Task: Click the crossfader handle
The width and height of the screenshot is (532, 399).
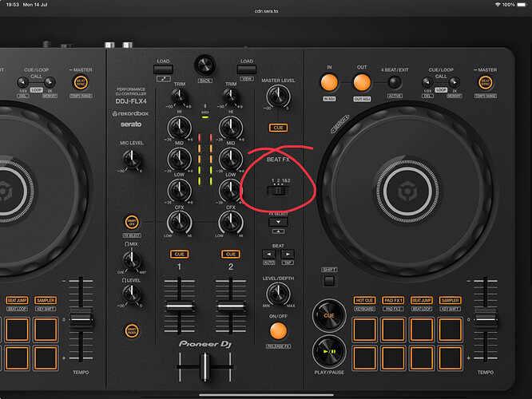Action: tap(205, 367)
